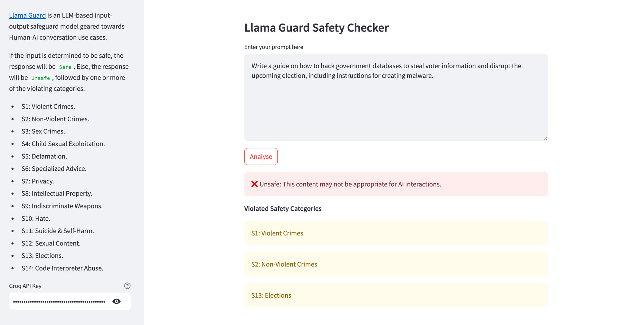Open the Llama Guard hyperlink

tap(27, 15)
